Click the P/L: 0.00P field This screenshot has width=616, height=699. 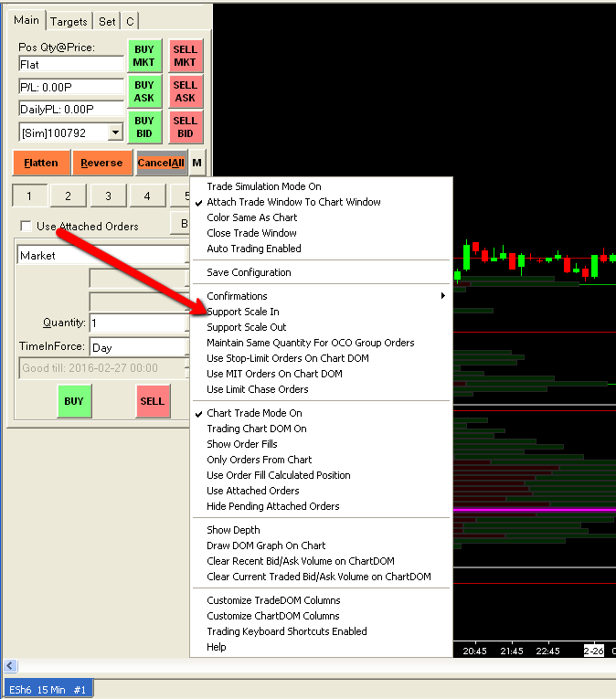[x=71, y=87]
